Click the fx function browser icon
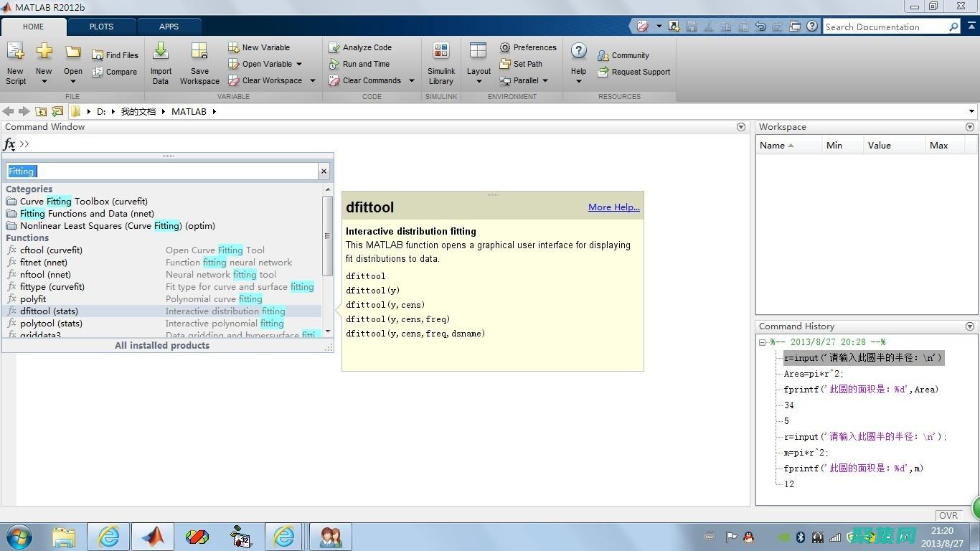This screenshot has height=551, width=980. (9, 144)
